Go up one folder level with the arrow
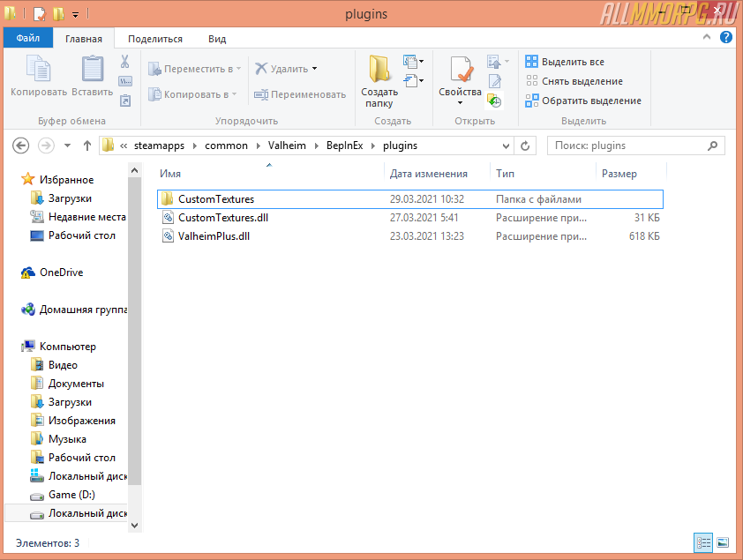Image resolution: width=743 pixels, height=560 pixels. click(x=87, y=146)
